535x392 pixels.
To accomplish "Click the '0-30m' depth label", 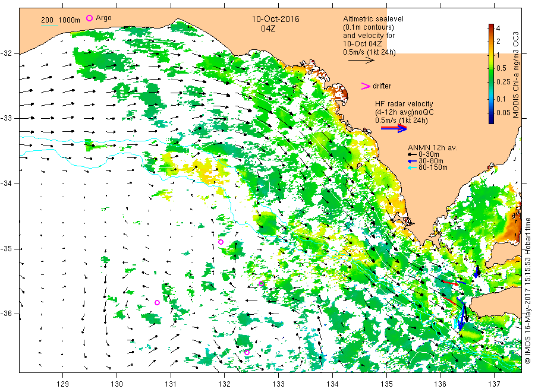I will tap(429, 154).
